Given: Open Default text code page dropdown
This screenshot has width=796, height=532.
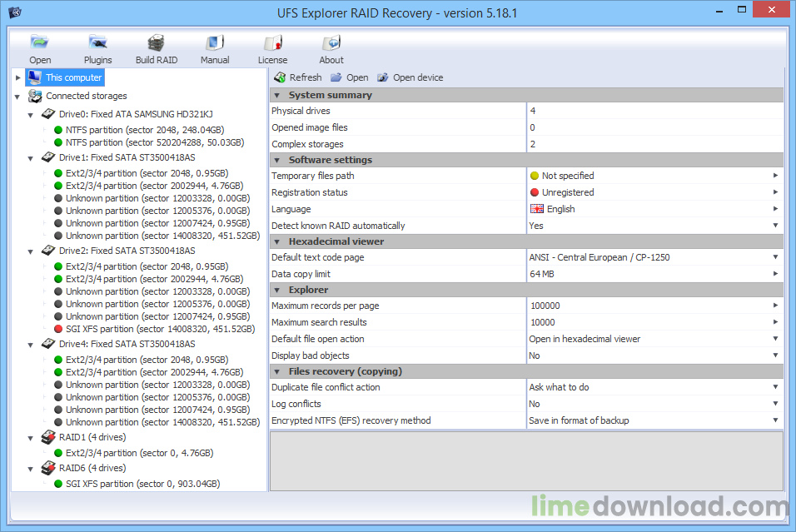Looking at the screenshot, I should click(x=775, y=257).
